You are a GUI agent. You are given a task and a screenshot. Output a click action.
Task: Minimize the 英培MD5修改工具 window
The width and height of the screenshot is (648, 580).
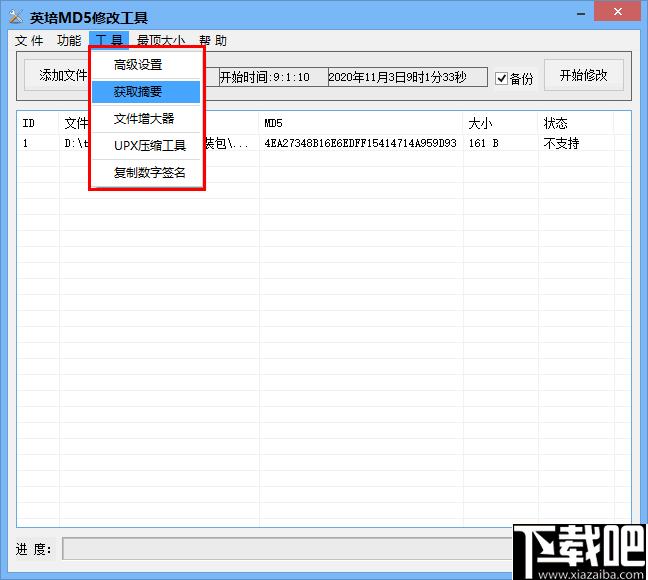[581, 13]
